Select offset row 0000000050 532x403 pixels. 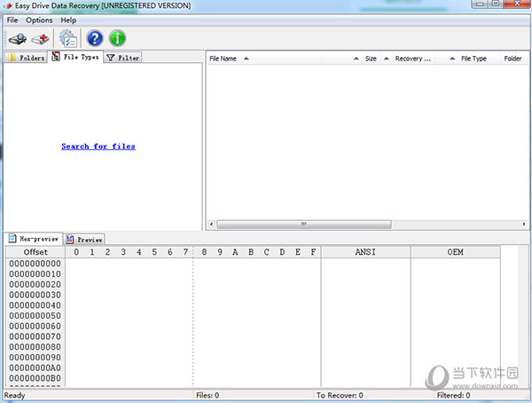(35, 316)
